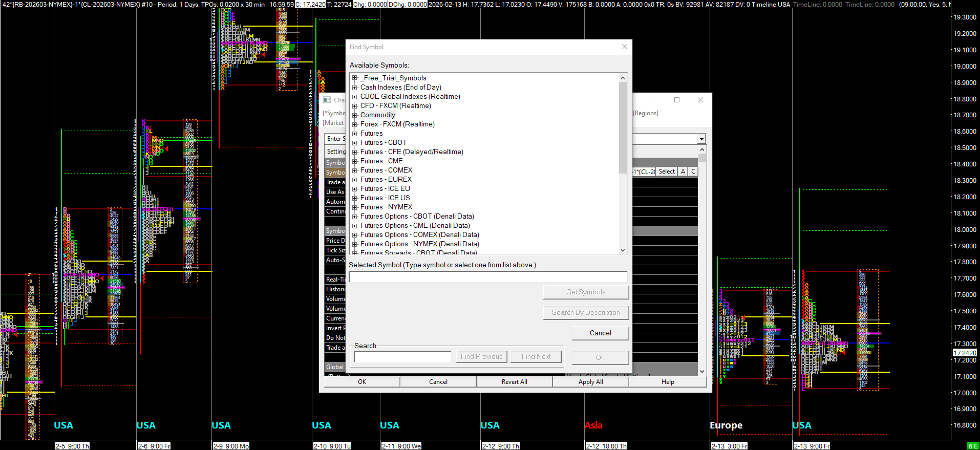Click the Get Symbols button

coord(586,292)
